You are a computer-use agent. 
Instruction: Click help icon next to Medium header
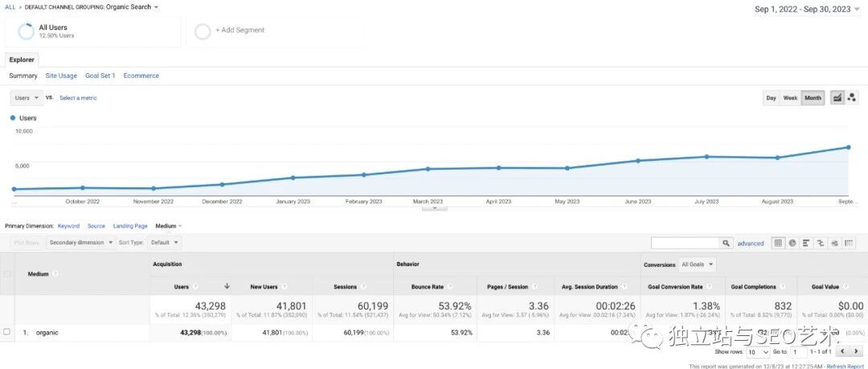click(56, 274)
